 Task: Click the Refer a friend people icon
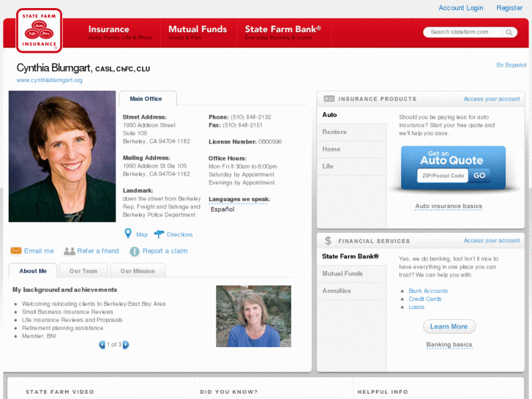[x=70, y=251]
